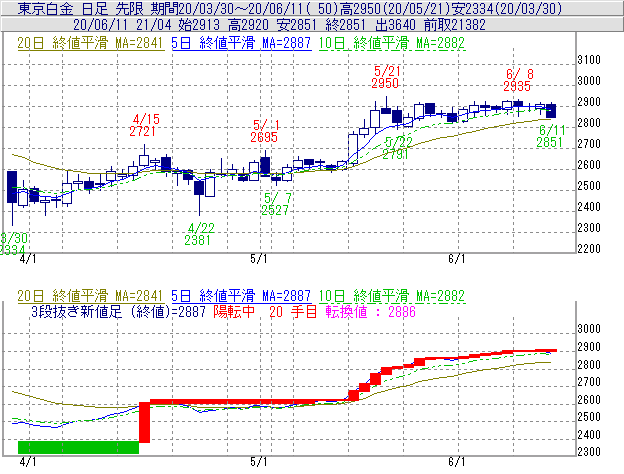
Task: Click the 2200 price axis label
Action: [x=589, y=249]
